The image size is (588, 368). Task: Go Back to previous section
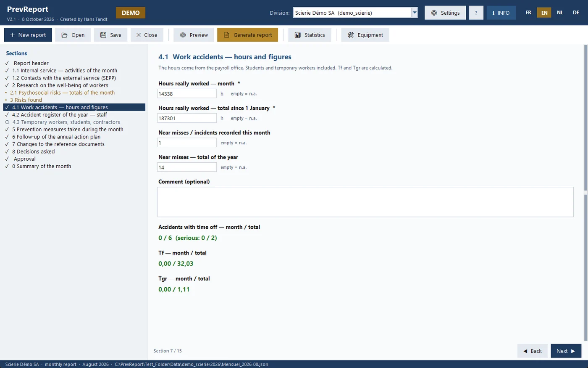(x=532, y=351)
